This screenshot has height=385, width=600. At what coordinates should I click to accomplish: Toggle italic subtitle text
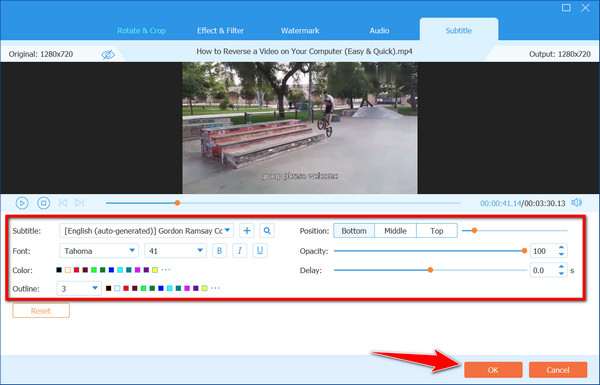coord(240,251)
